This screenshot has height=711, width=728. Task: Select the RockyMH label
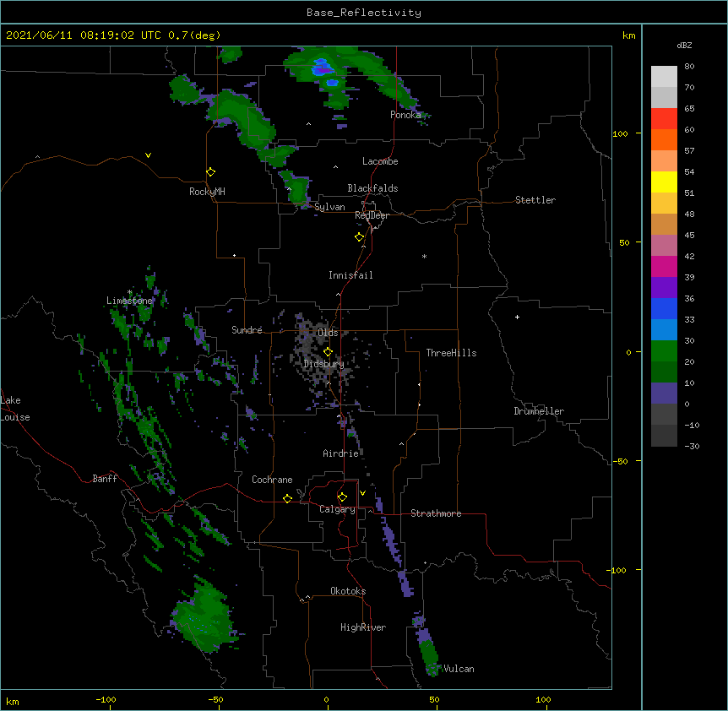pyautogui.click(x=207, y=192)
